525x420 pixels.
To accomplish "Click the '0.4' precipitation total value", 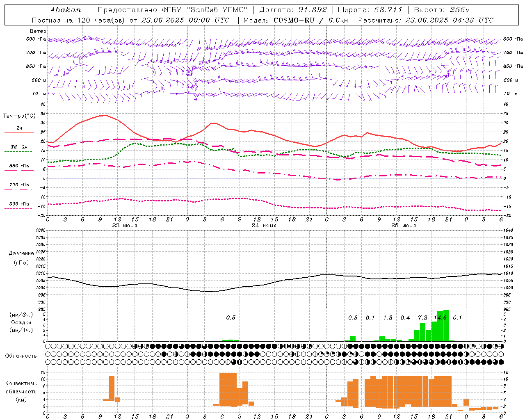I will coord(405,318).
